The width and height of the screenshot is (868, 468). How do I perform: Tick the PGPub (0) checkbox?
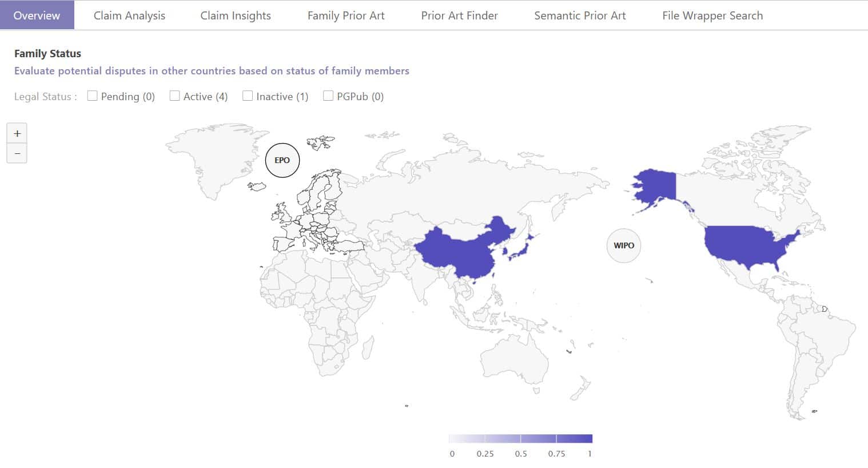click(x=328, y=96)
